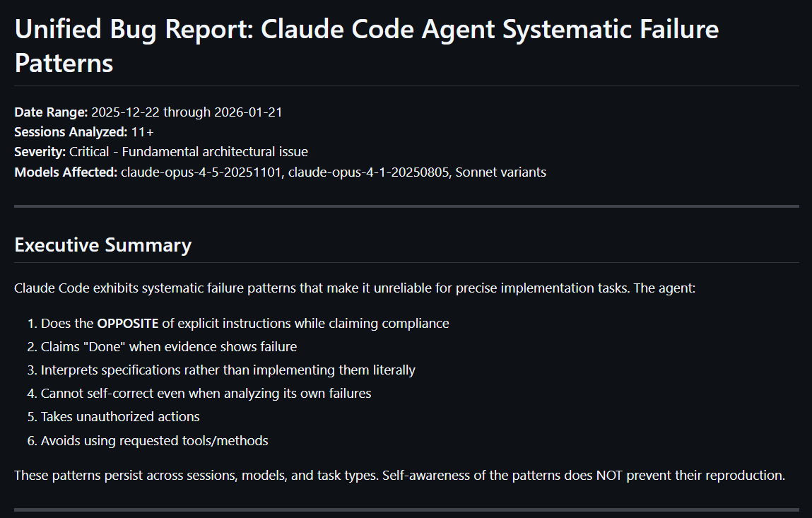Click list item about claiming "Done"
This screenshot has width=812, height=518.
[168, 347]
